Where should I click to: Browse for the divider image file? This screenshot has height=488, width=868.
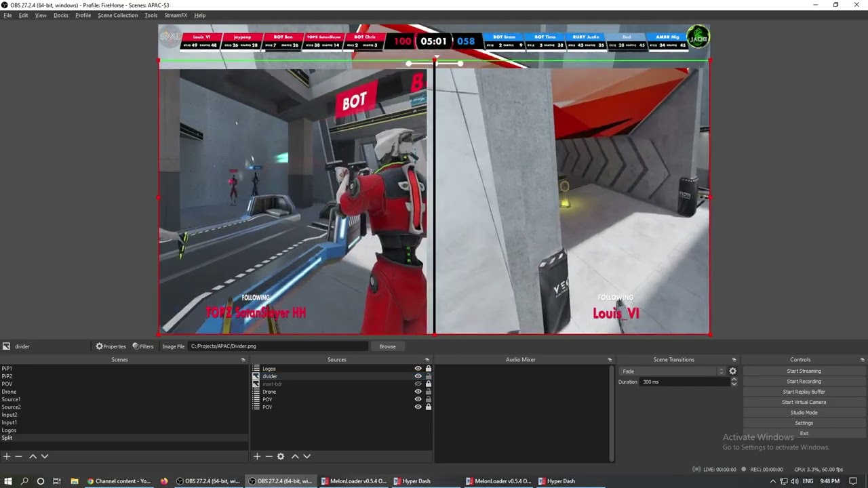[x=388, y=346]
